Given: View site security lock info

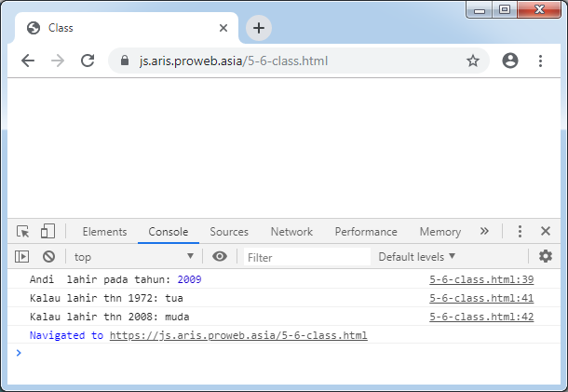Looking at the screenshot, I should coord(125,61).
